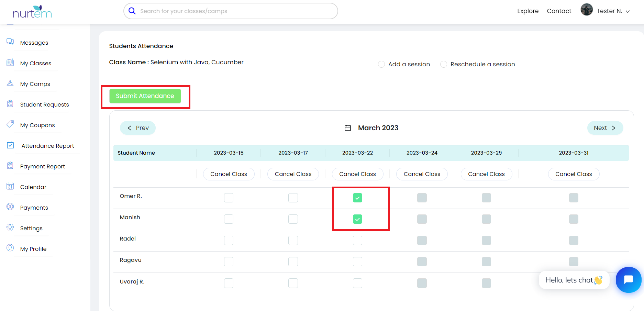
Task: Select Reschedule a session radio option
Action: 444,64
